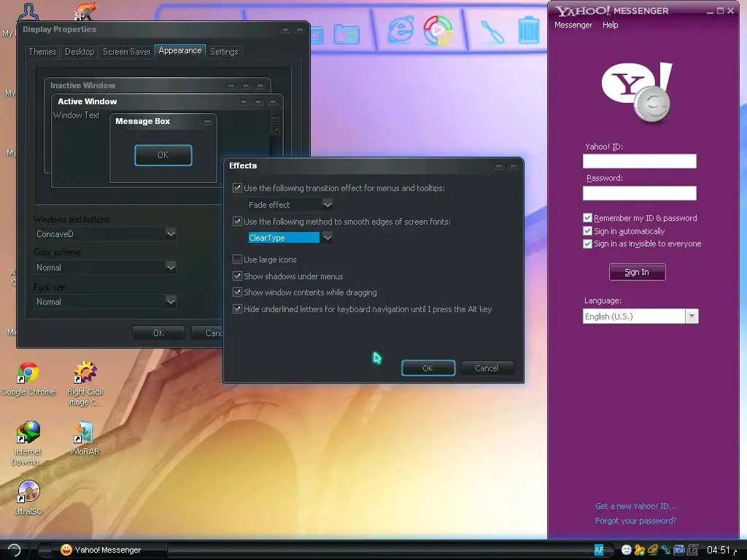Toggle smooth edges of screen fonts checkbox
Viewport: 747px width, 560px height.
click(237, 221)
